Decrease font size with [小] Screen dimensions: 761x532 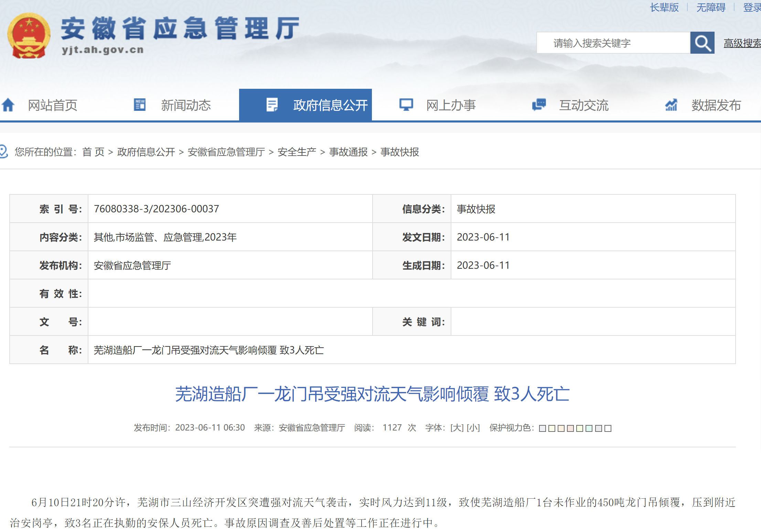point(473,428)
